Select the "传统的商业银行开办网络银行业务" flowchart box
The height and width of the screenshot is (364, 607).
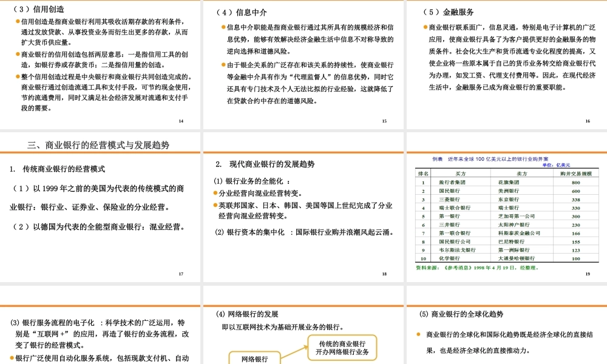(343, 347)
